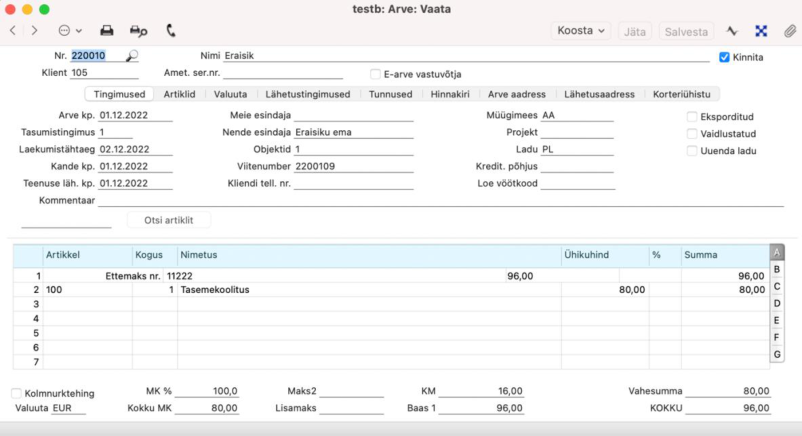Click the Kommentaar field

click(441, 201)
